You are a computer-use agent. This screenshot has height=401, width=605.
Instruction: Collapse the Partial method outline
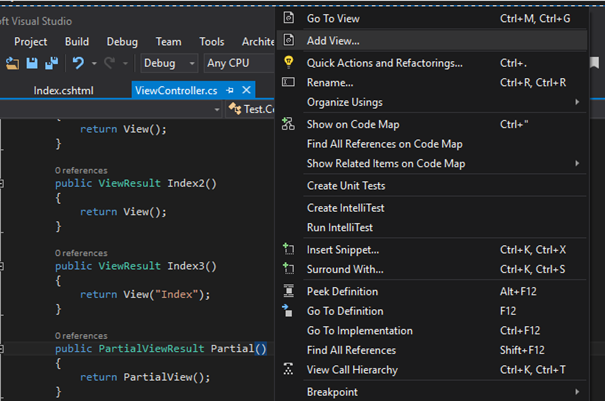pos(2,349)
